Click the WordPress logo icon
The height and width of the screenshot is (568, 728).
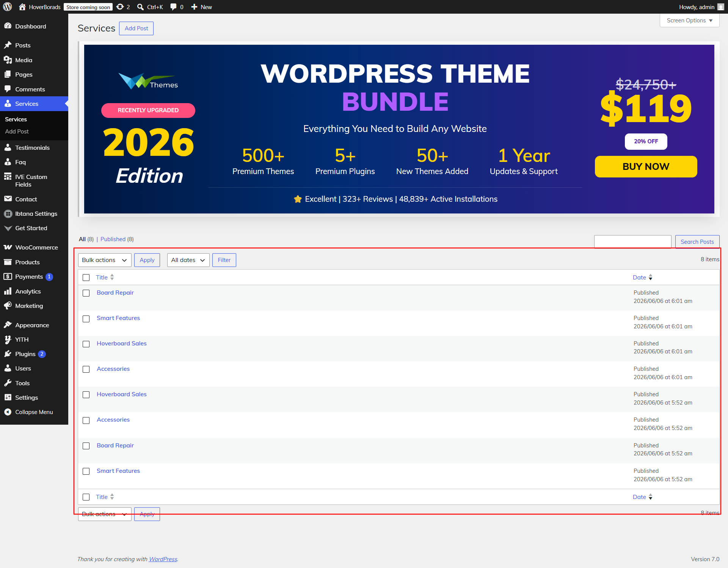(x=8, y=7)
